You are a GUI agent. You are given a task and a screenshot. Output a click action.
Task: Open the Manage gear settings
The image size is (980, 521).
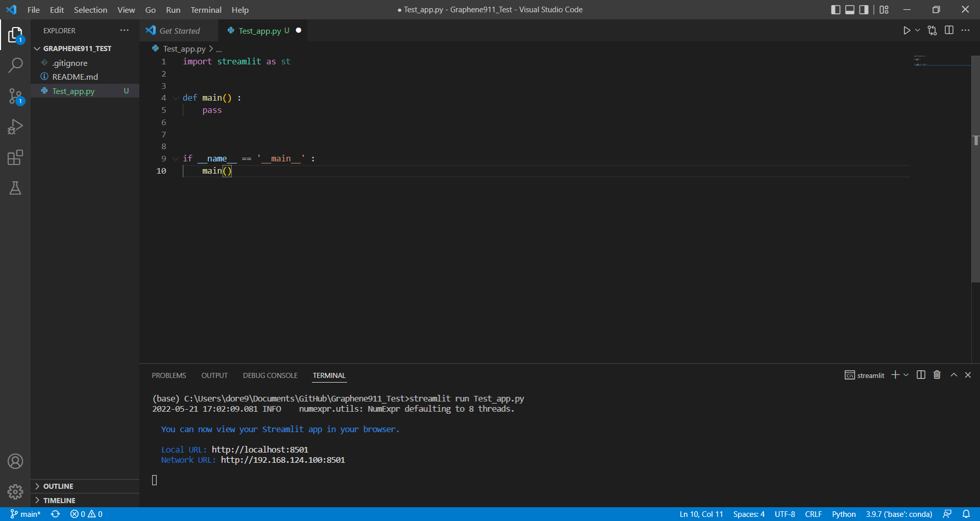click(15, 492)
